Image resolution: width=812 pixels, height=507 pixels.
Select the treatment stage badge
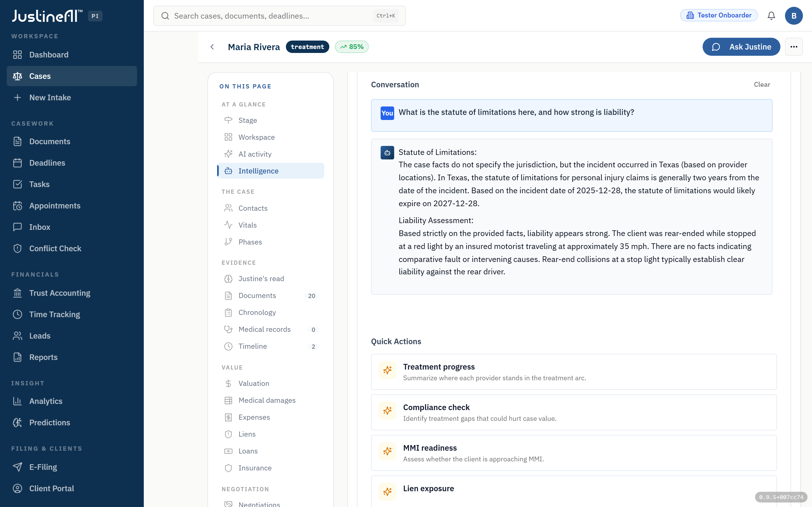pyautogui.click(x=307, y=46)
